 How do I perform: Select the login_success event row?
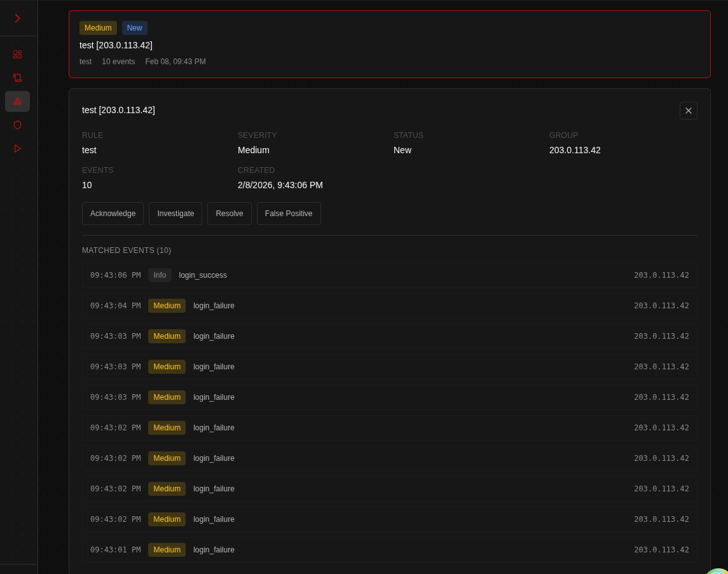click(x=390, y=275)
